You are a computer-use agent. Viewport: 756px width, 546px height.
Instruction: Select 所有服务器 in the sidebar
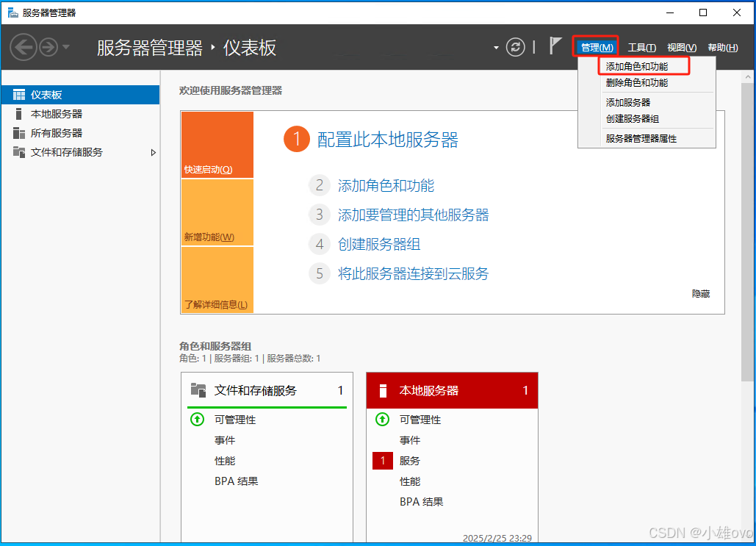[x=81, y=133]
